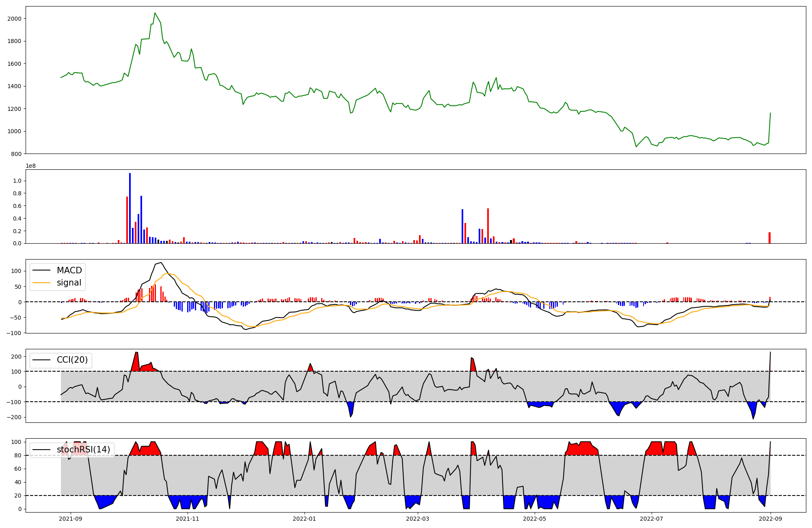This screenshot has height=528, width=812.
Task: Select the 2022-05 x-axis date label
Action: (534, 519)
